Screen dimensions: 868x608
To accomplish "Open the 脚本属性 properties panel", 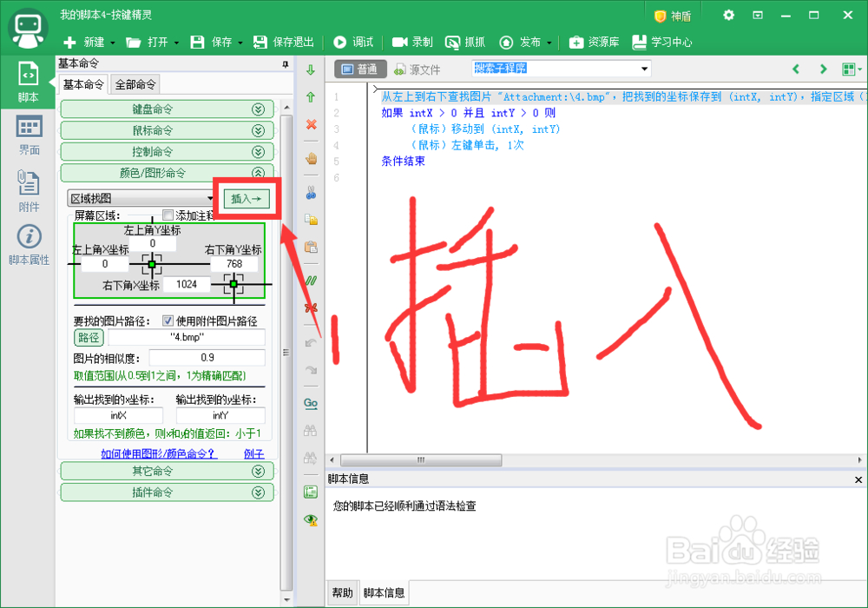I will (29, 245).
